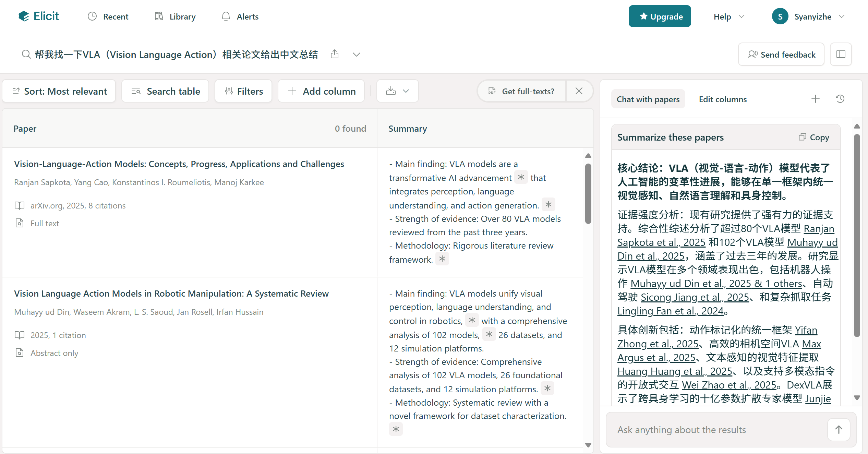Toggle the sidebar panel icon
Image resolution: width=868 pixels, height=454 pixels.
click(841, 54)
